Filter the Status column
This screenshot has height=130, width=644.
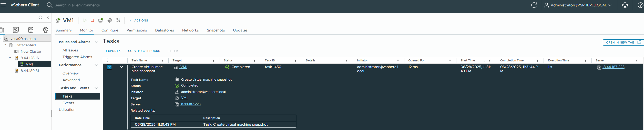click(x=254, y=61)
